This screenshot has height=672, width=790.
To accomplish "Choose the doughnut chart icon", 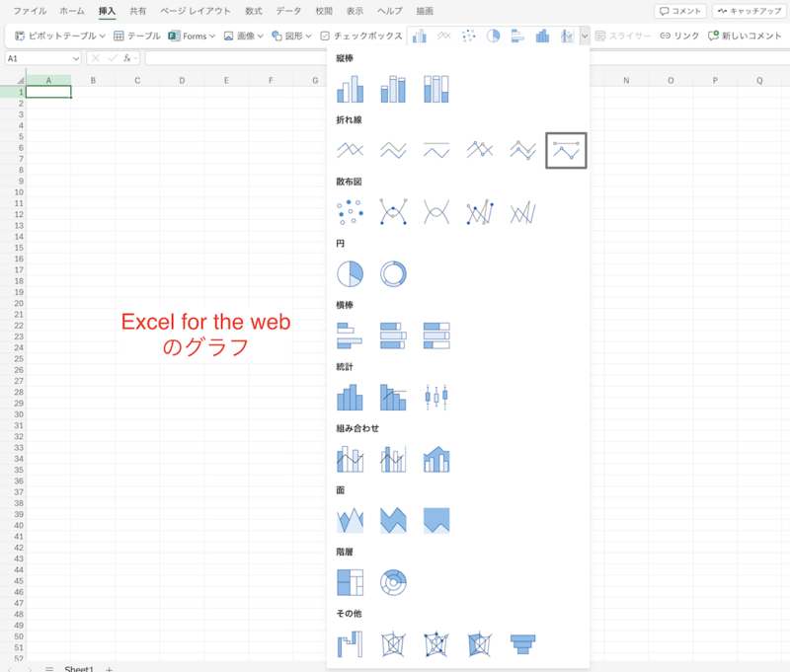I will coord(393,273).
